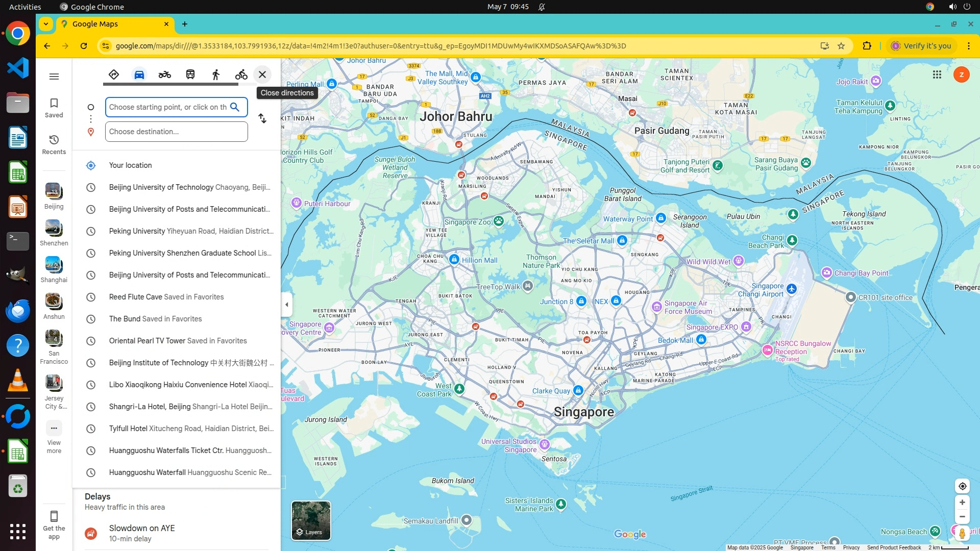Open the Google apps grid
Screen dimensions: 980x551
(937, 74)
